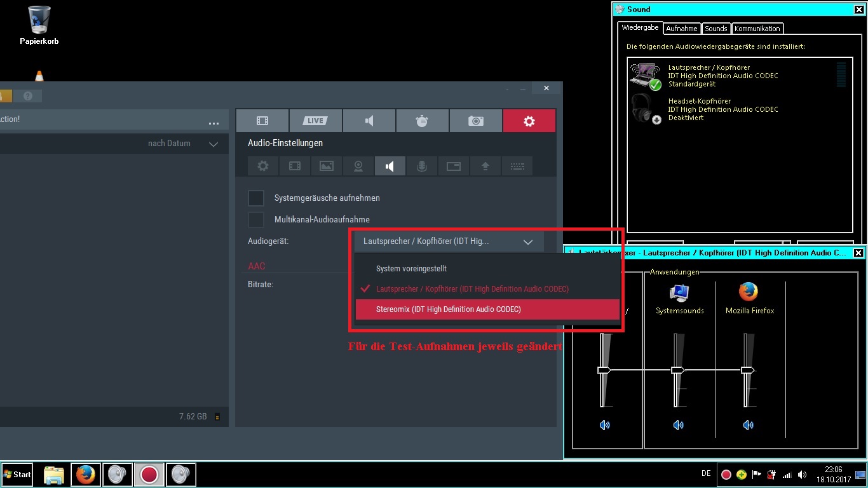Choose 'Lautsprecher / Kopfhörer' dropdown option
Image resolution: width=868 pixels, height=488 pixels.
coord(487,289)
